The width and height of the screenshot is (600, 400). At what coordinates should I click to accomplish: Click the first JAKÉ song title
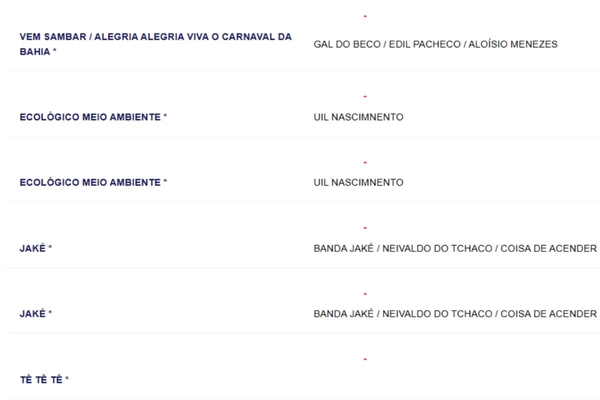tap(33, 248)
